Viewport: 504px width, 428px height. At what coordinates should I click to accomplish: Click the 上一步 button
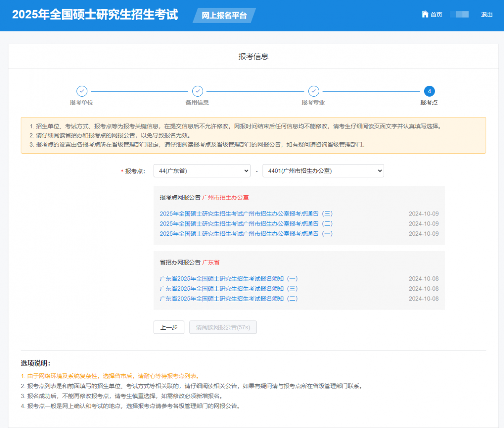tap(169, 327)
